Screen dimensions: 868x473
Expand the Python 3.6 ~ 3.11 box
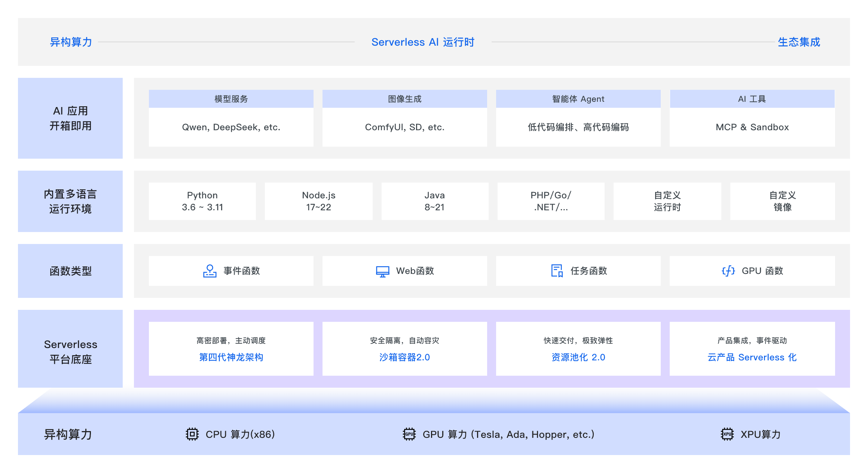[202, 201]
